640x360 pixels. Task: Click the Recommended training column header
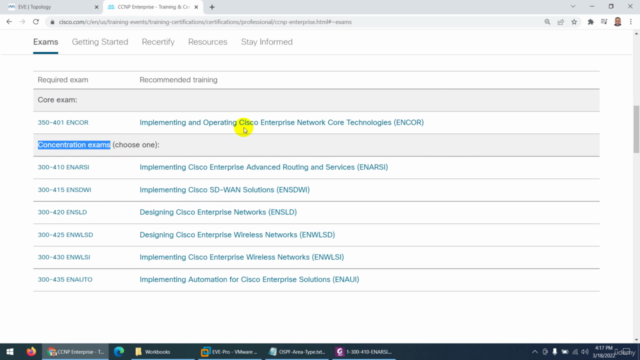178,80
